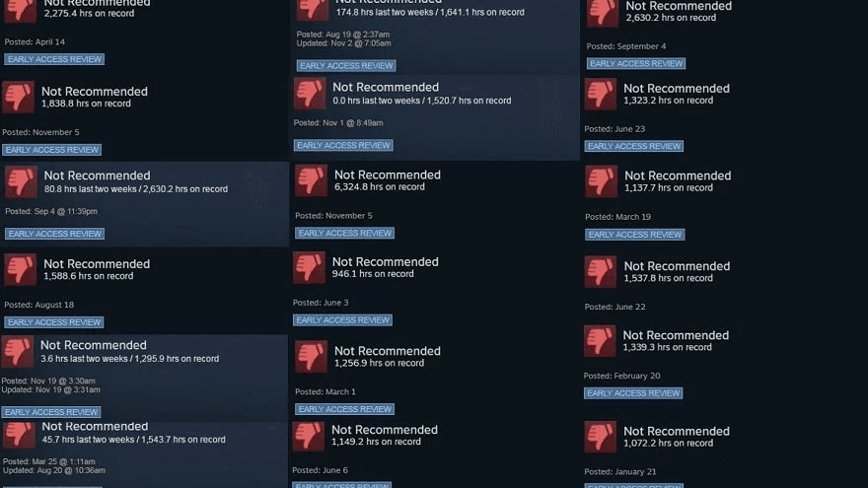Click thumbs-down icon for 1,072.2 hrs review
The height and width of the screenshot is (488, 868).
coord(600,436)
